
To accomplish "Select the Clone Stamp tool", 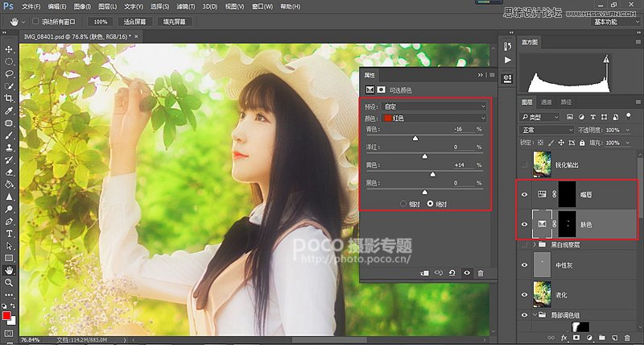I will tap(9, 148).
